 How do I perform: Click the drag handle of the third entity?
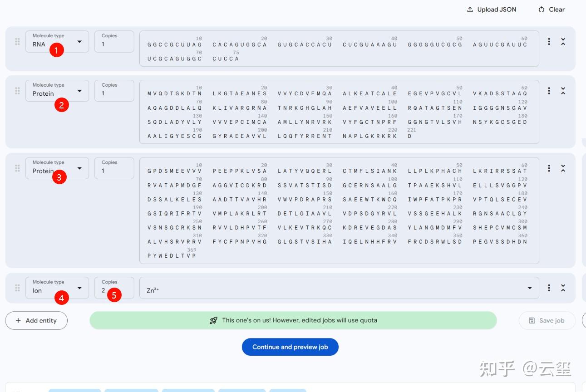pyautogui.click(x=17, y=168)
